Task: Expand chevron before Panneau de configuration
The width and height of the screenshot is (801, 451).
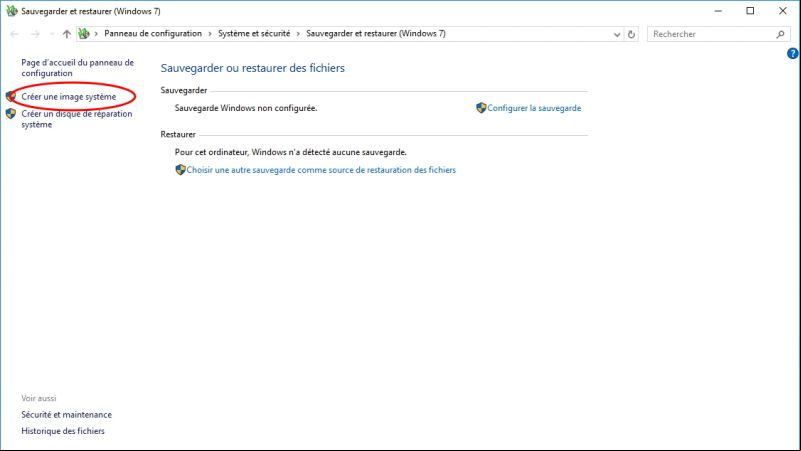Action: (x=96, y=34)
